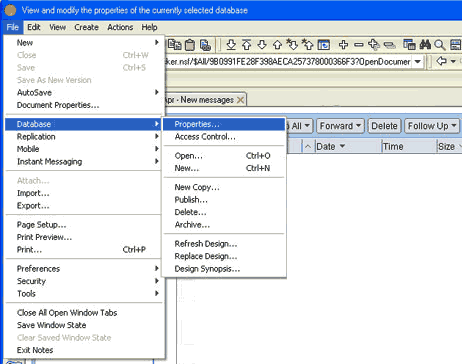Open the Create menu
This screenshot has width=462, height=364.
point(86,27)
